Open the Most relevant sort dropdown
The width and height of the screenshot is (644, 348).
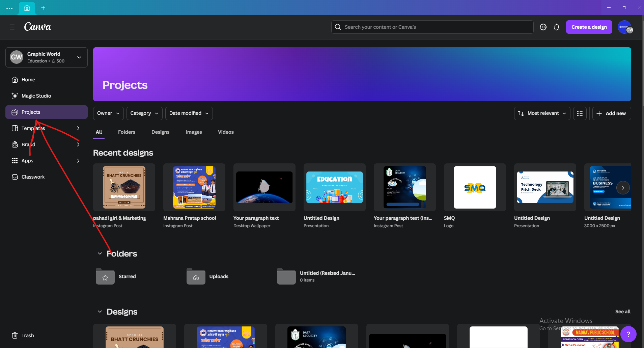pyautogui.click(x=542, y=113)
